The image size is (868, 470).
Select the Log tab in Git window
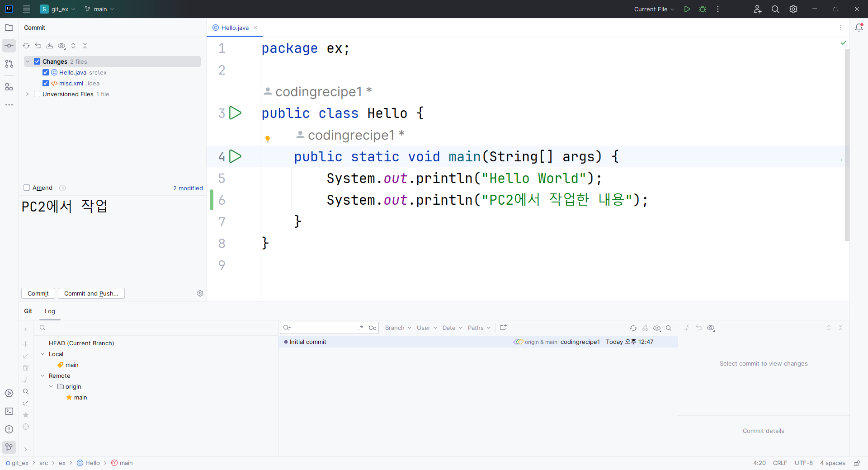[x=50, y=311]
